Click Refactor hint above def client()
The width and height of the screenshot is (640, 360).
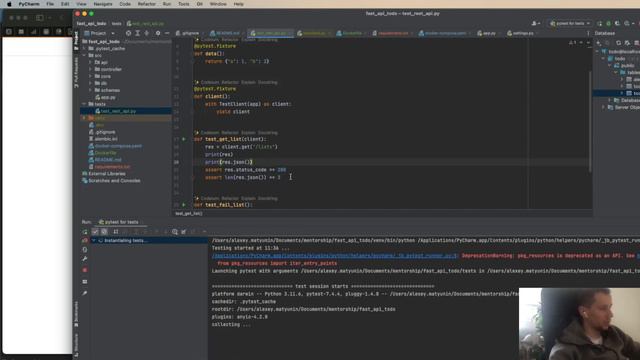[x=230, y=82]
